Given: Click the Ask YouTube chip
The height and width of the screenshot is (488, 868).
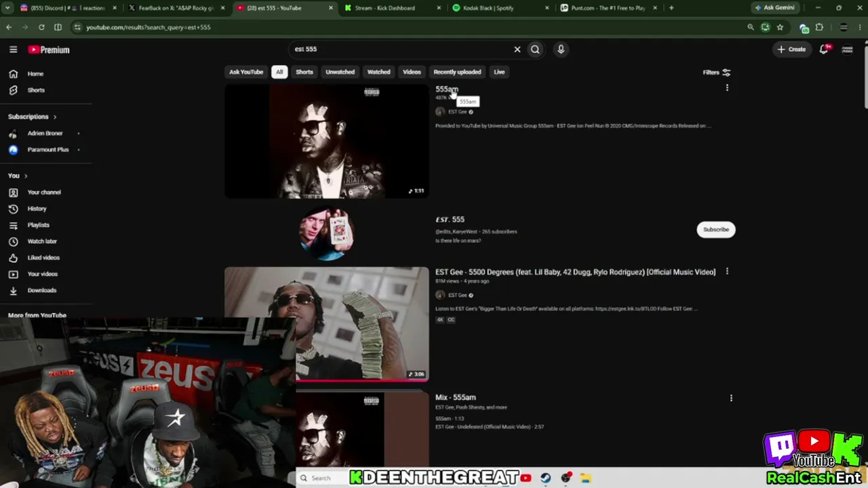Looking at the screenshot, I should pyautogui.click(x=246, y=72).
